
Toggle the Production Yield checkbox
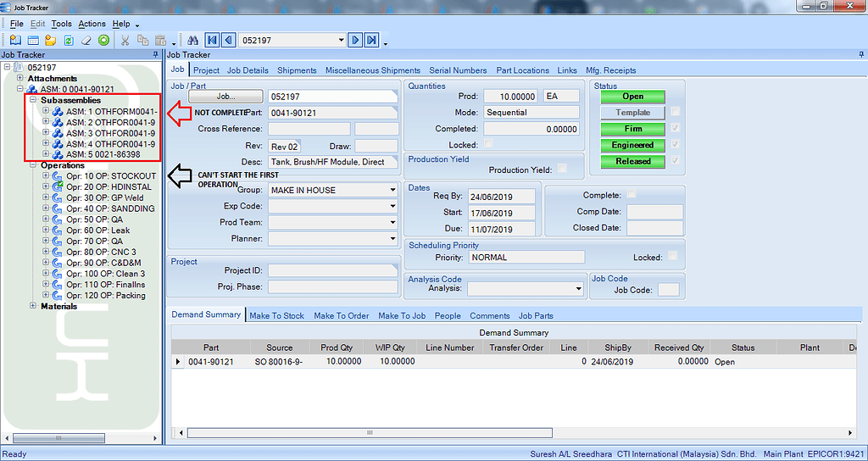tap(563, 169)
